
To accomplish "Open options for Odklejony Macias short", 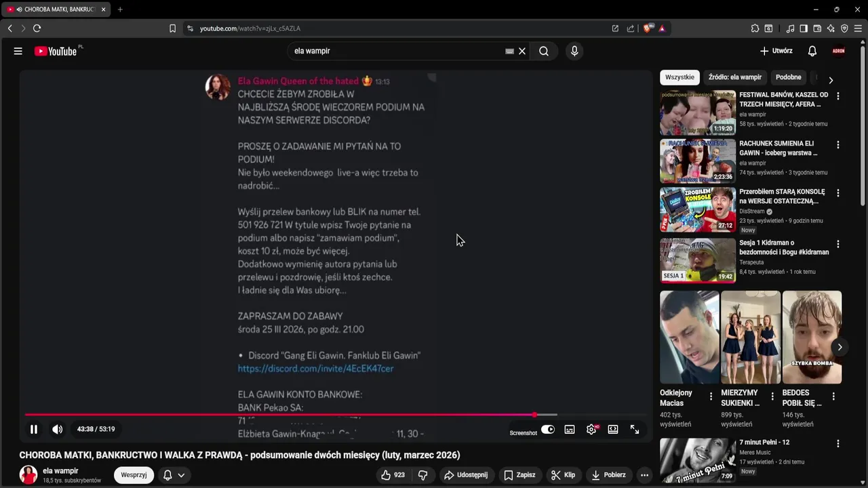I will coord(711,396).
